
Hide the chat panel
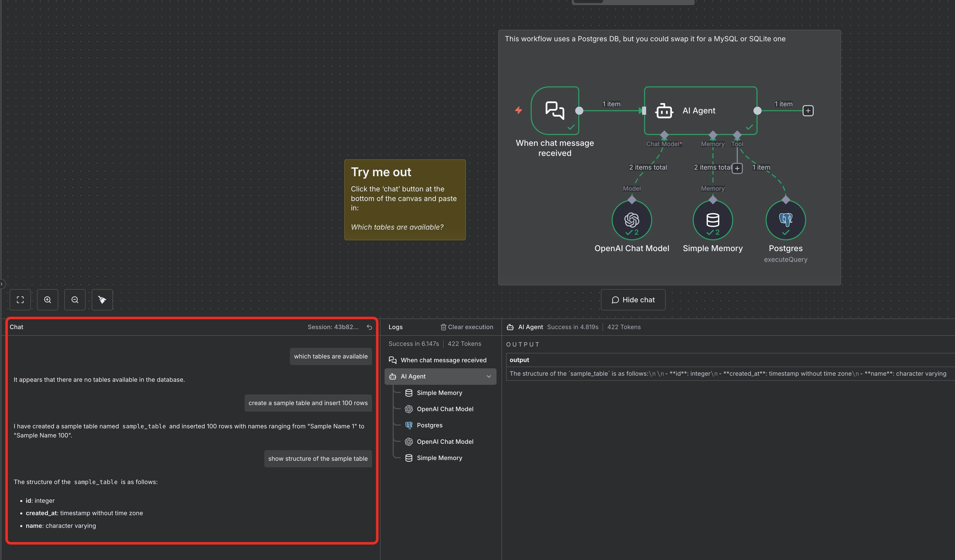pos(633,299)
